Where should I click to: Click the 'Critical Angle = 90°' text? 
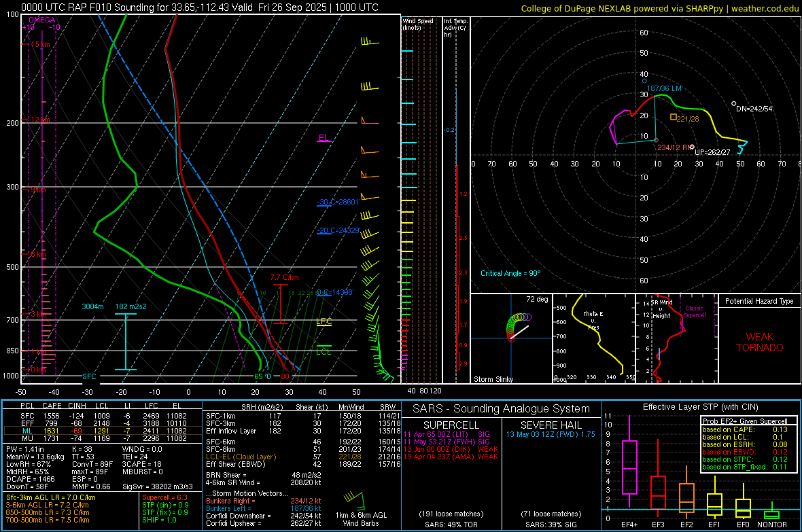coord(510,273)
